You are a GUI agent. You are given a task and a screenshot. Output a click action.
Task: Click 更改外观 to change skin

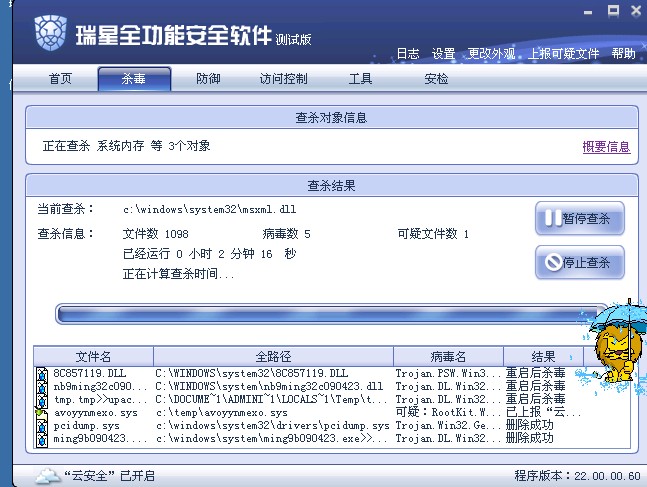[x=491, y=54]
